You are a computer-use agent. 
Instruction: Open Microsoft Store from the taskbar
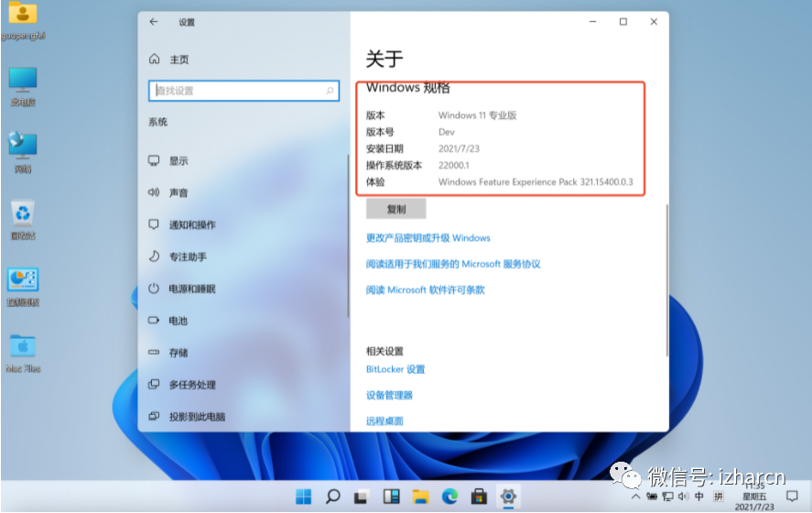click(x=479, y=497)
